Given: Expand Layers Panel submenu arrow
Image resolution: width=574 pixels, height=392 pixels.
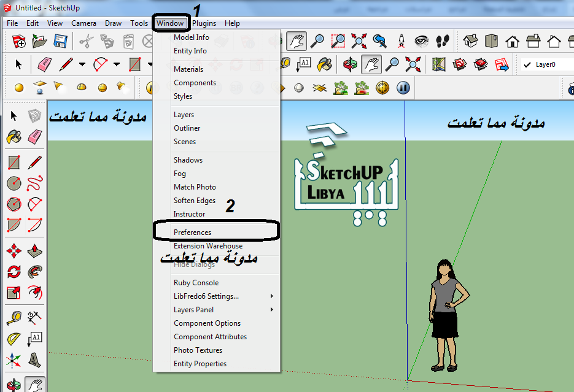Looking at the screenshot, I should [271, 309].
